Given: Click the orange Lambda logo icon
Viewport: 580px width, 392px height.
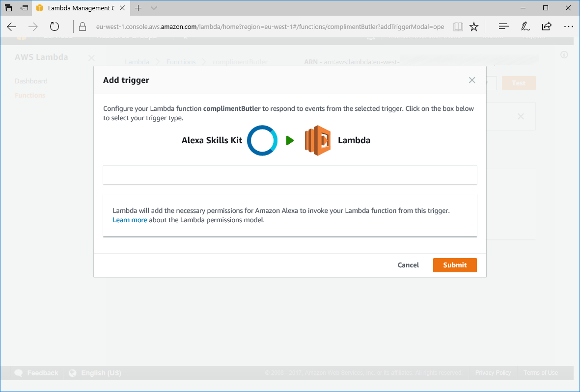Looking at the screenshot, I should click(x=317, y=140).
